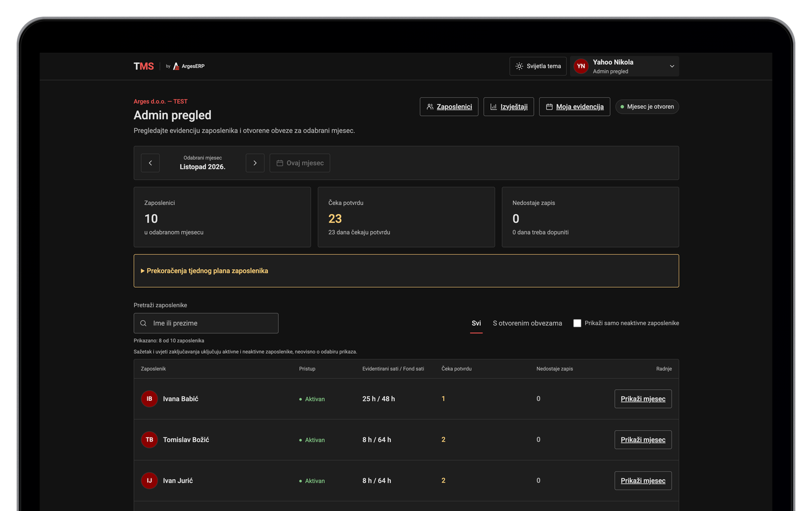This screenshot has height=511, width=812.
Task: Click the Ivan Jurić name
Action: (x=178, y=480)
